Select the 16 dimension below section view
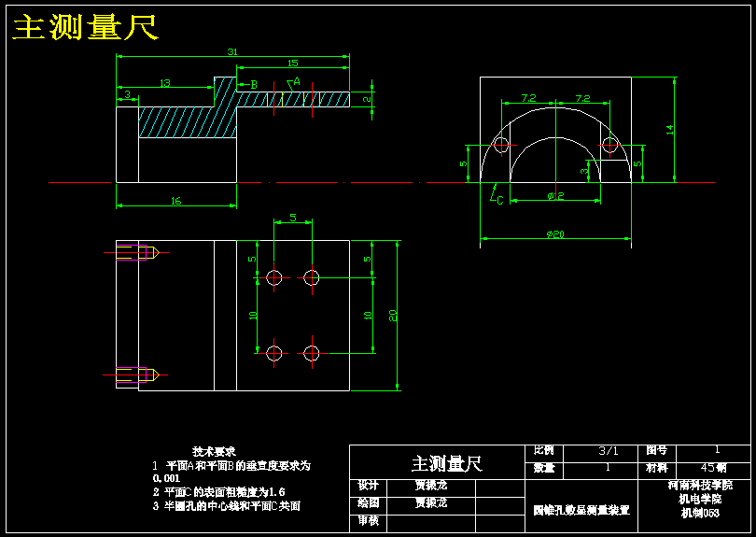756x537 pixels. 176,201
